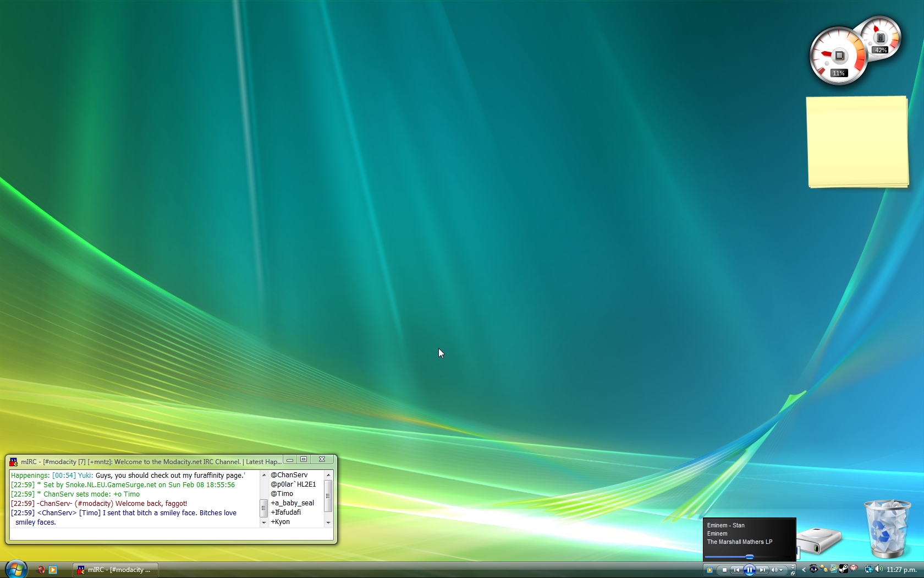
Task: Click the mIRC message input field
Action: click(x=170, y=534)
